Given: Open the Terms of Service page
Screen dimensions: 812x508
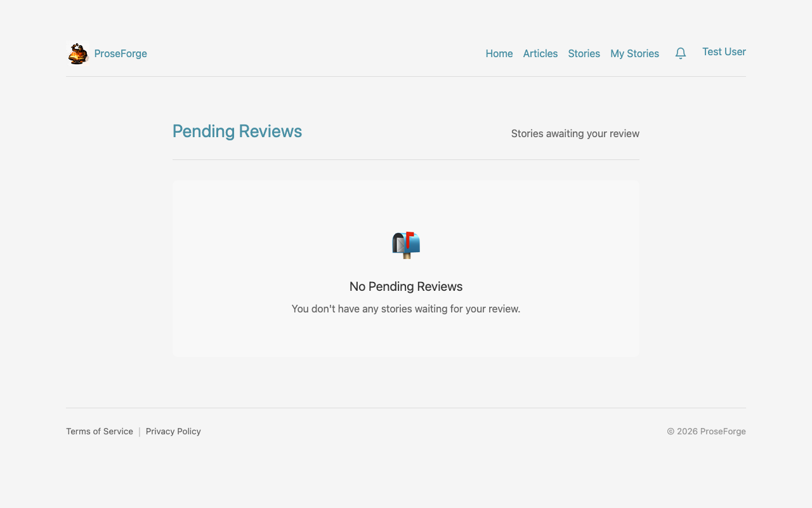Looking at the screenshot, I should click(100, 431).
